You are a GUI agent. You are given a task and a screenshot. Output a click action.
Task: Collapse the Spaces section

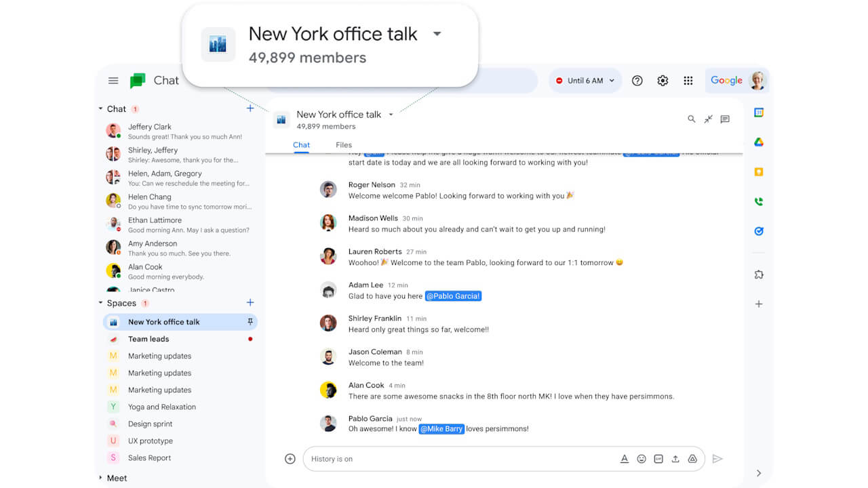(100, 303)
